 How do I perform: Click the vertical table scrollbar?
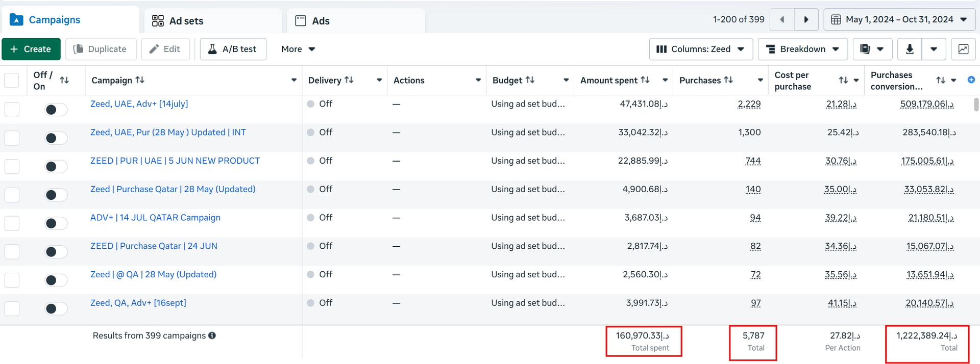coord(976,105)
